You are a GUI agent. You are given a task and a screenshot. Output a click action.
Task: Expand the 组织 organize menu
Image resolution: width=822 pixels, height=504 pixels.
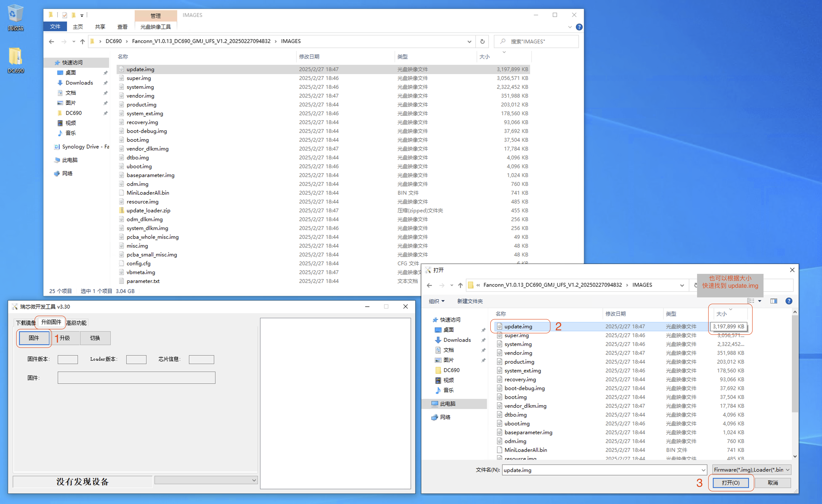[436, 301]
